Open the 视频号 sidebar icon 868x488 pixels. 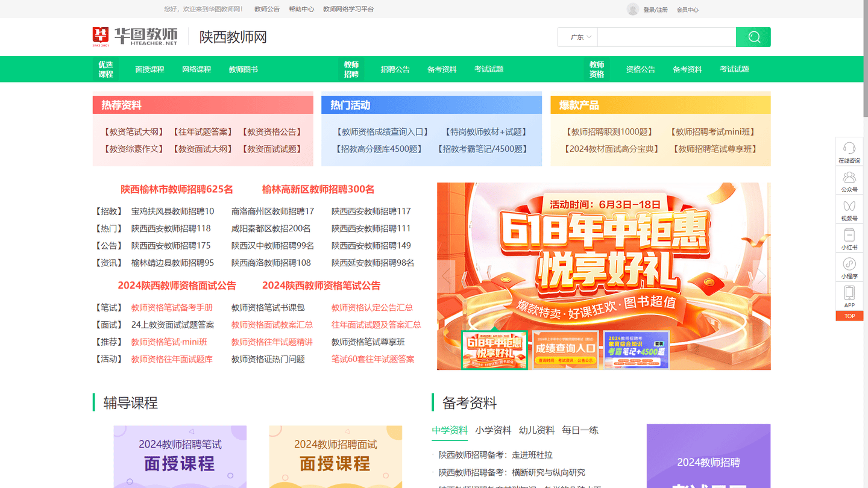[x=849, y=210]
